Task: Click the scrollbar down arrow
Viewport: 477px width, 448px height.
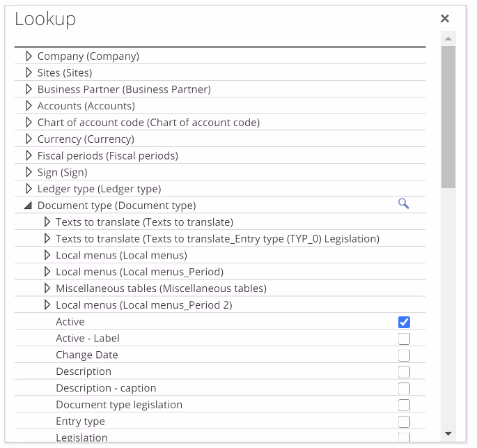Action: click(448, 433)
